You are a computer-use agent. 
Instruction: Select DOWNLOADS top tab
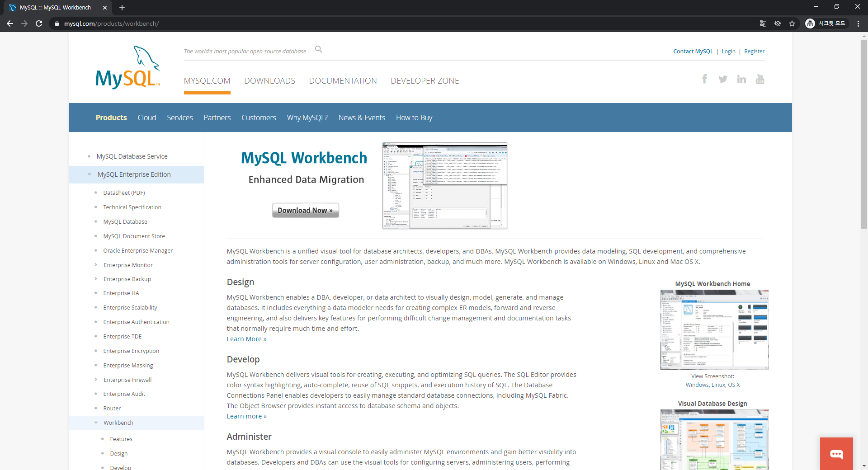pyautogui.click(x=269, y=80)
